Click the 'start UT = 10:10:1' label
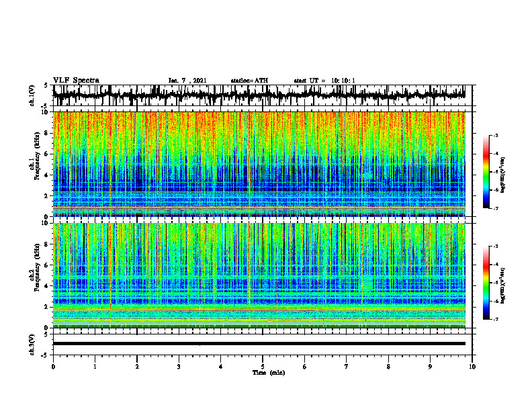This screenshot has height=411, width=532. [x=324, y=81]
